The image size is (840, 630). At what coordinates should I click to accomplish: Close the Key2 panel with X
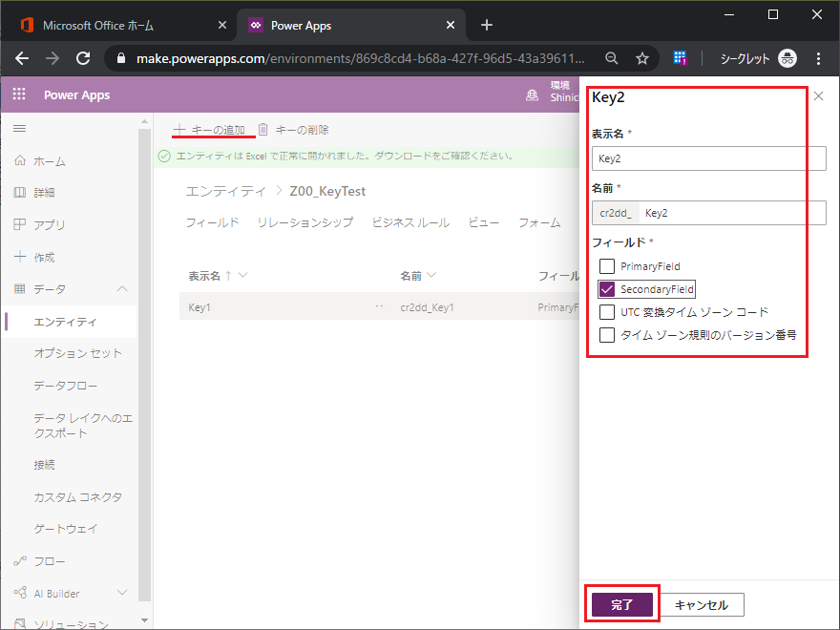819,95
